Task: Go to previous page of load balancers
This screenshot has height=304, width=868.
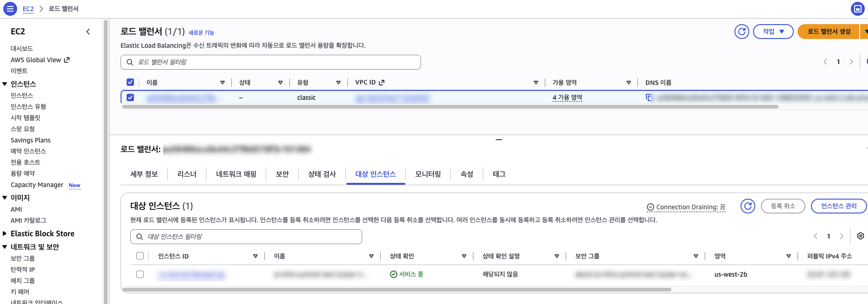Action: (825, 62)
